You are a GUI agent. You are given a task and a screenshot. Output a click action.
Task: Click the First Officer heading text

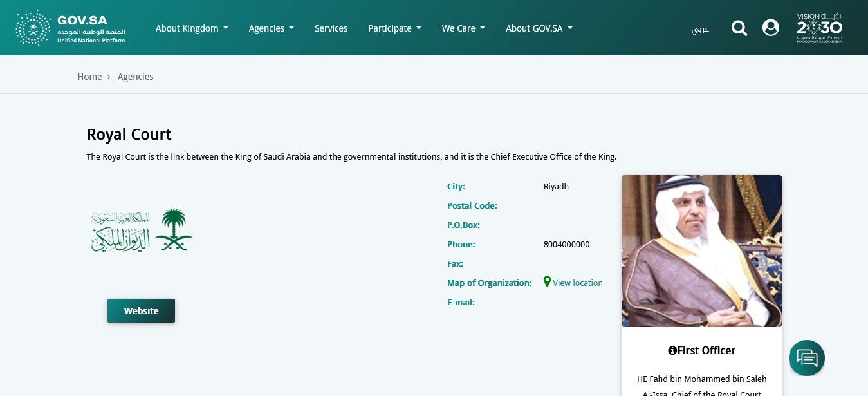point(706,350)
